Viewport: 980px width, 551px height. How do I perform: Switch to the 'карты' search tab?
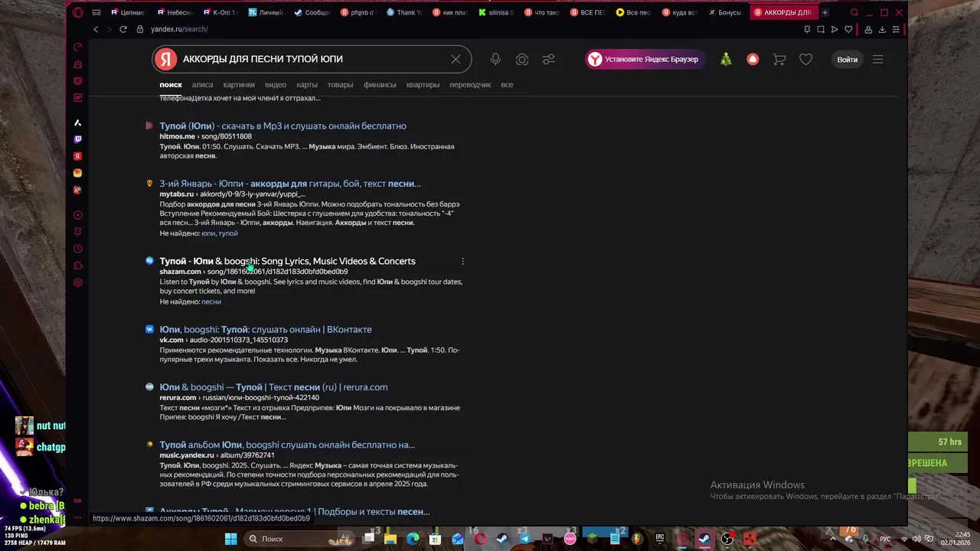[307, 85]
